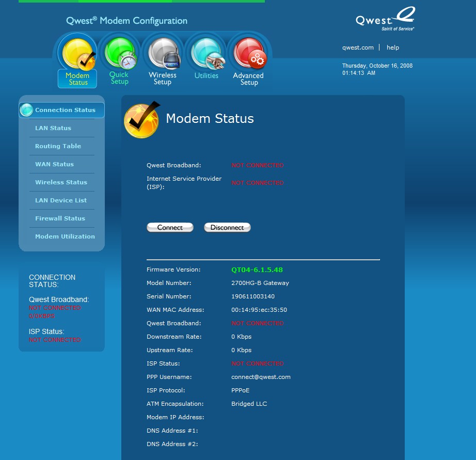The width and height of the screenshot is (476, 460).
Task: Select the Modem Status tab label
Action: pyautogui.click(x=78, y=79)
